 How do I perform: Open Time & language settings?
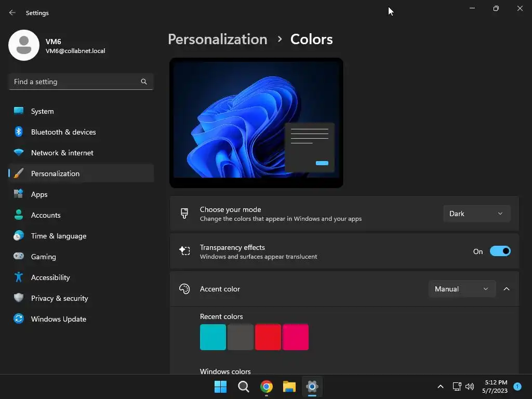click(81, 236)
